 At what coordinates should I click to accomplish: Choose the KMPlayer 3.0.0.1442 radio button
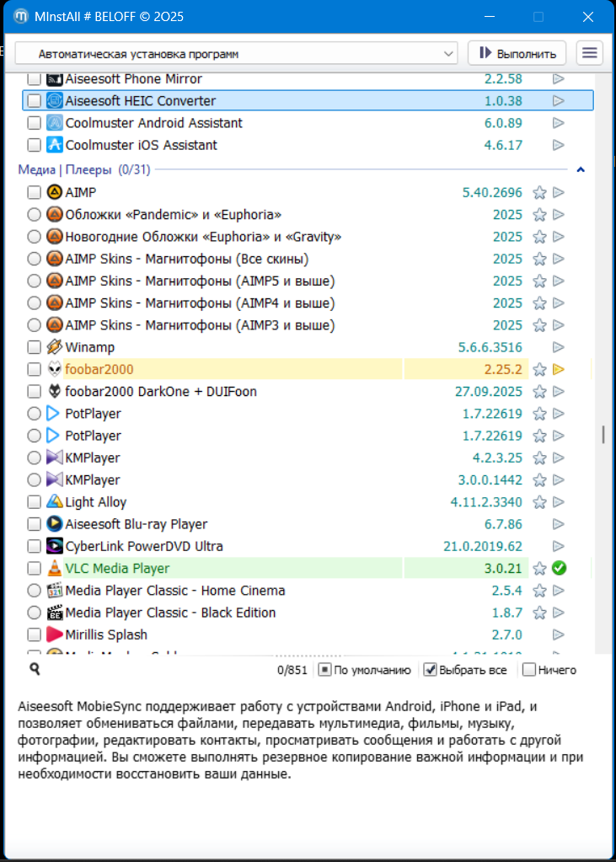coord(34,480)
